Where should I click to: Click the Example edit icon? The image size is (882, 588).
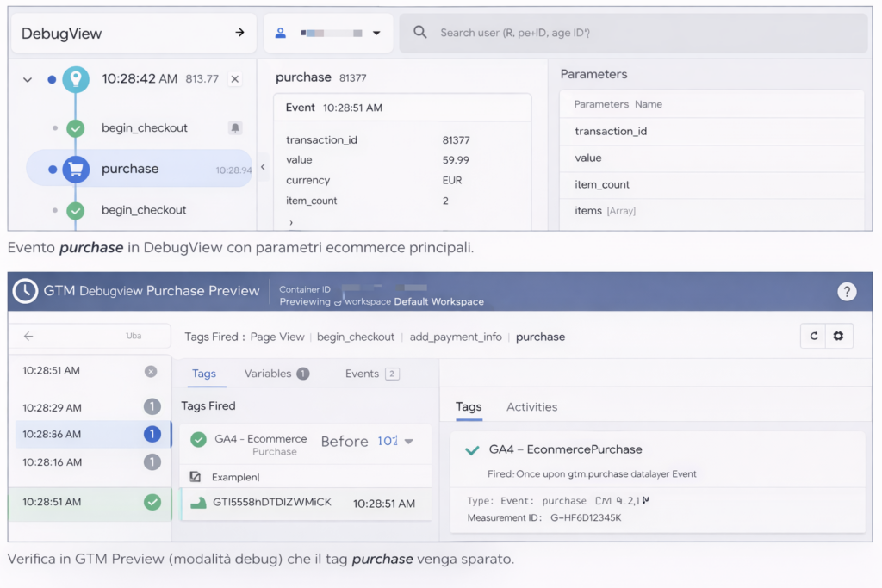[196, 477]
